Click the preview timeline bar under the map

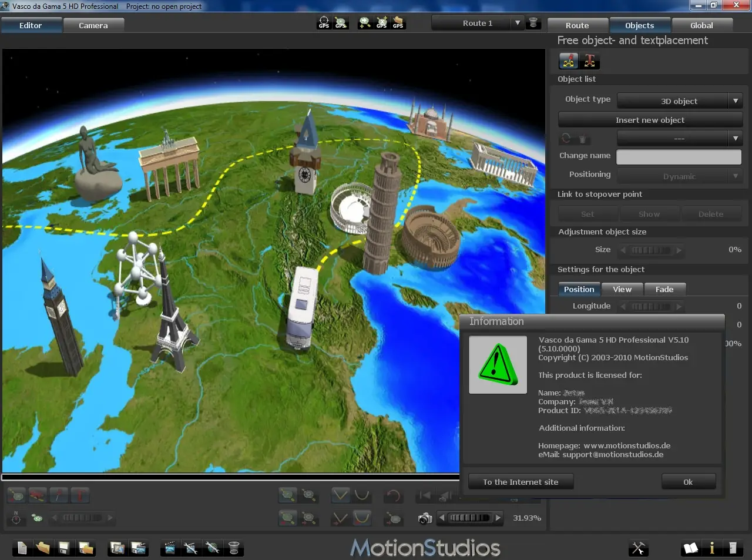[230, 477]
